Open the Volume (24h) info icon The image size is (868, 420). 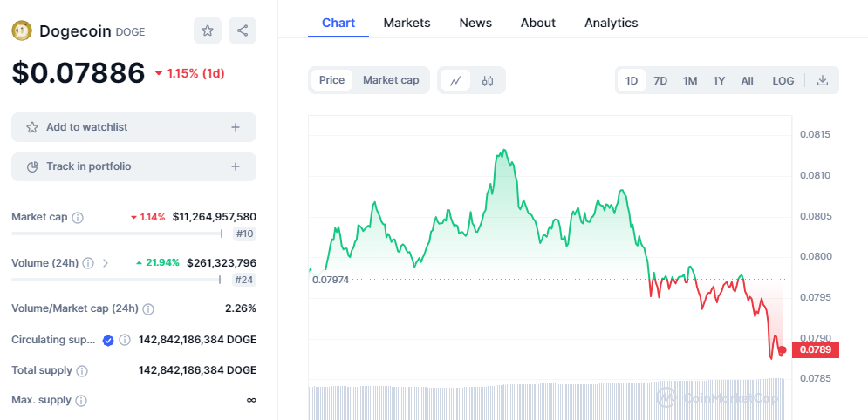coord(88,264)
